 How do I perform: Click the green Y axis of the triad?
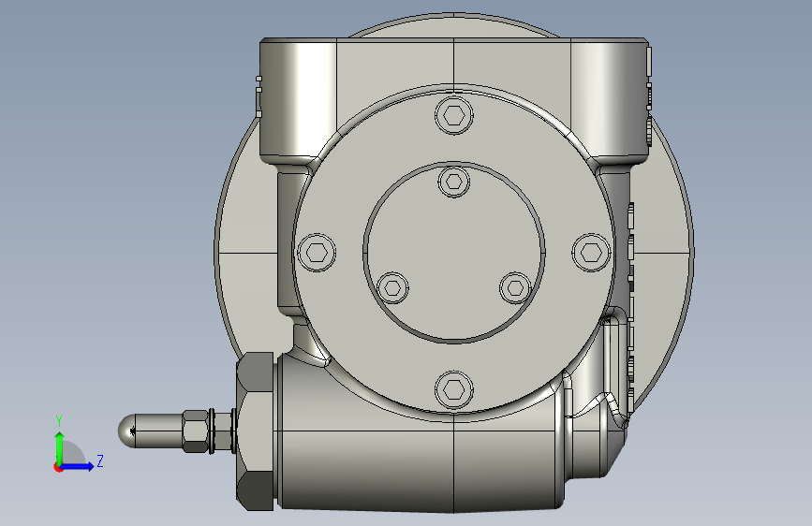coord(60,448)
